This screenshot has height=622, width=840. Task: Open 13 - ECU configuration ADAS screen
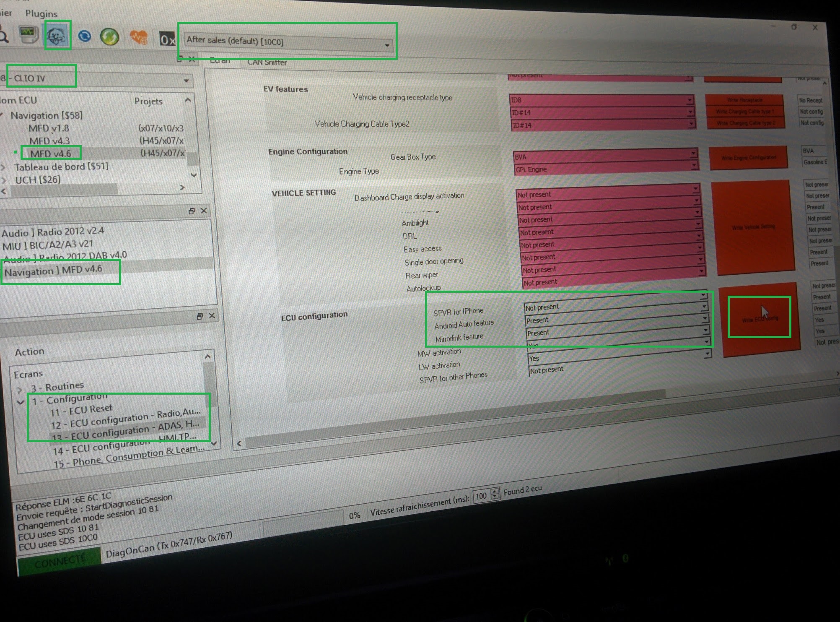coord(126,432)
